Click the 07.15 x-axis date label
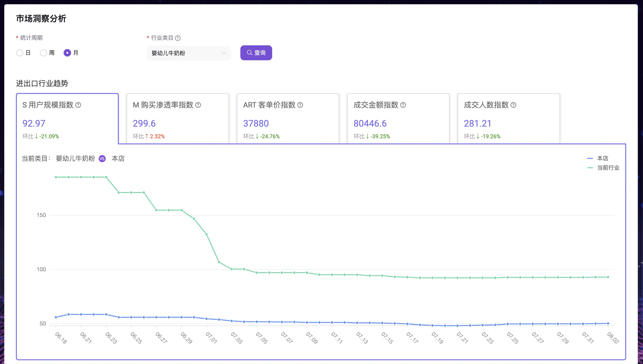The height and width of the screenshot is (364, 643). click(x=387, y=338)
